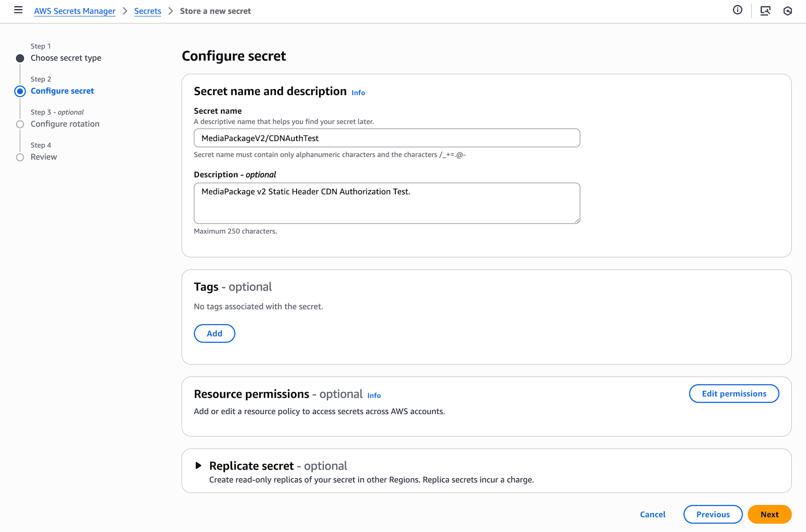This screenshot has height=532, width=806.
Task: Expand the Replicate secret section
Action: (198, 465)
